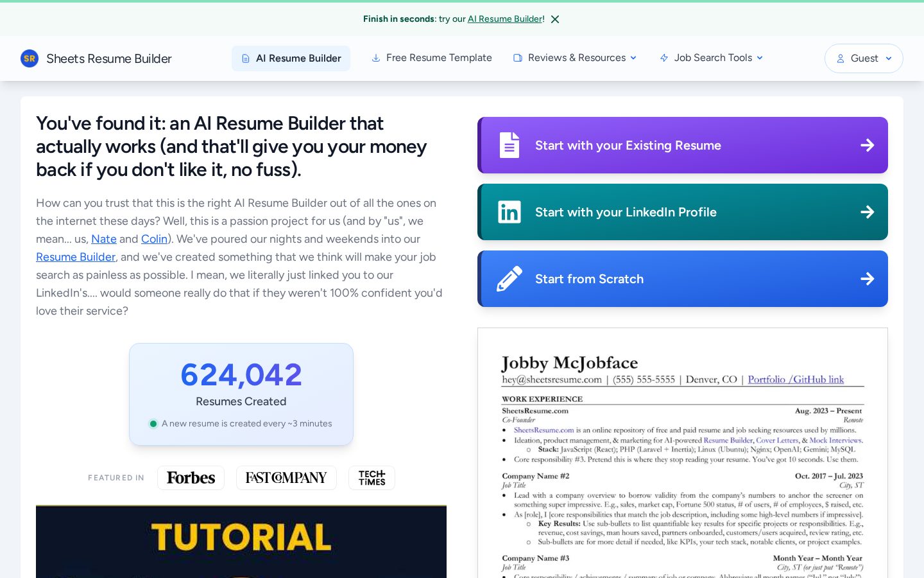Click the Forbes logo

pyautogui.click(x=191, y=478)
